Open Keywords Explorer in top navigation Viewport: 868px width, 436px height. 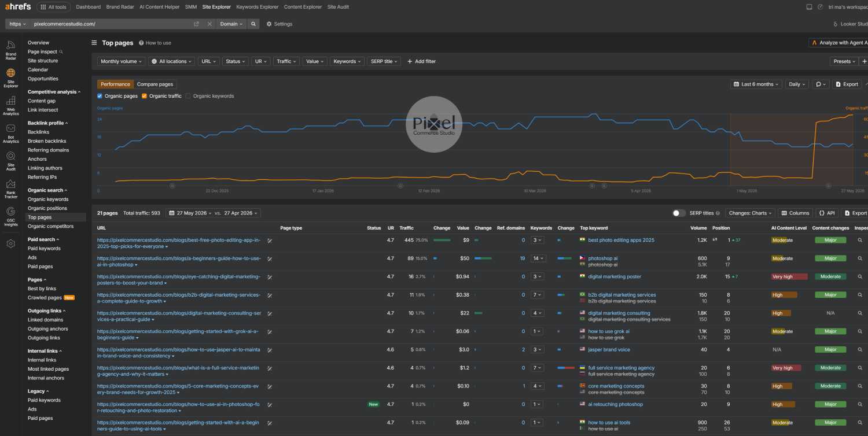pyautogui.click(x=258, y=7)
